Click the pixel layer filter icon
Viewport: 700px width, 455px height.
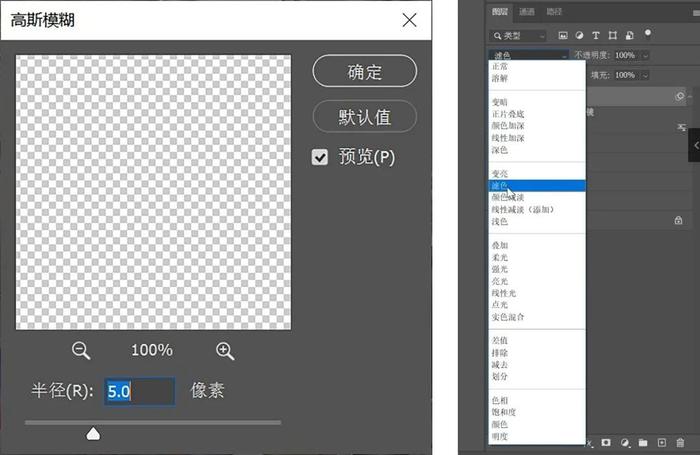point(563,35)
